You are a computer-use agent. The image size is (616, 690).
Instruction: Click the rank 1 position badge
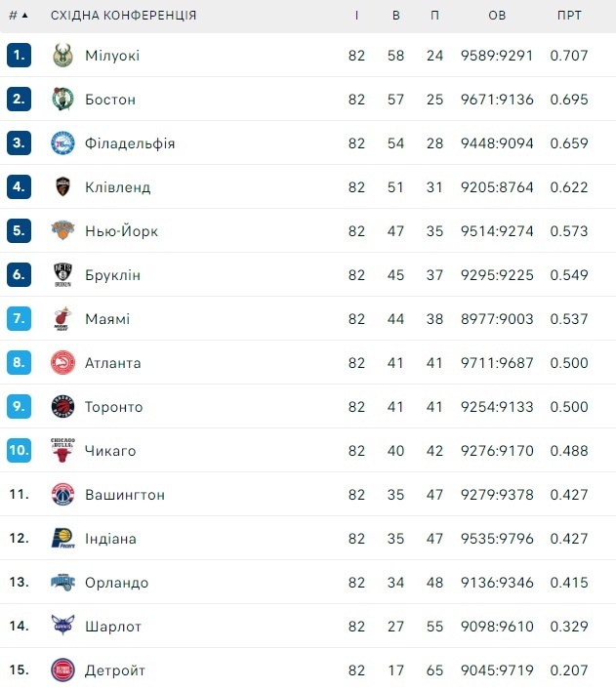coord(20,56)
